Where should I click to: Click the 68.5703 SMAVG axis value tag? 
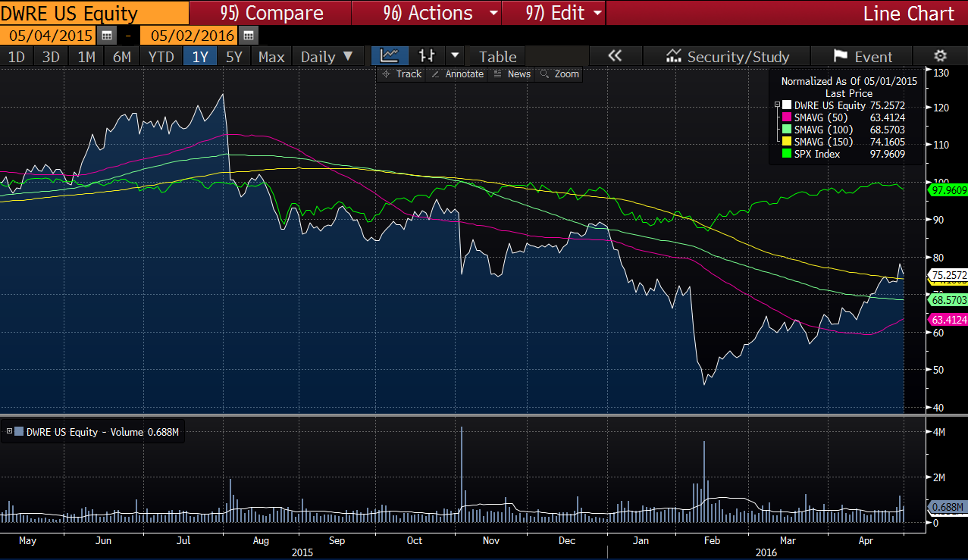tap(948, 300)
